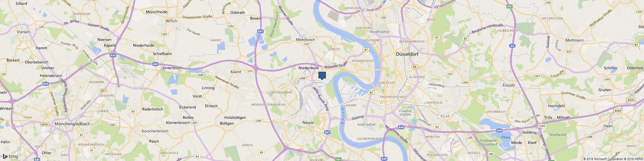The image size is (644, 161).
Task: Click the A52 motorway shield near Unterbruch
Action: pos(155,64)
